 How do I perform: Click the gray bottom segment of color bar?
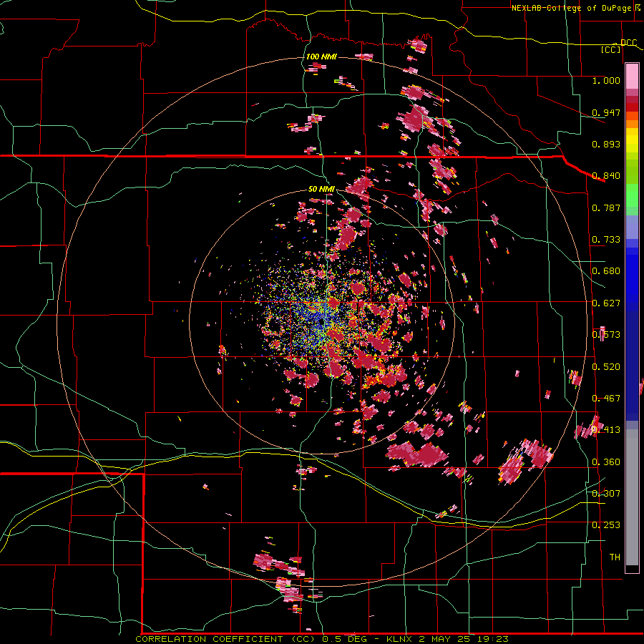632,497
